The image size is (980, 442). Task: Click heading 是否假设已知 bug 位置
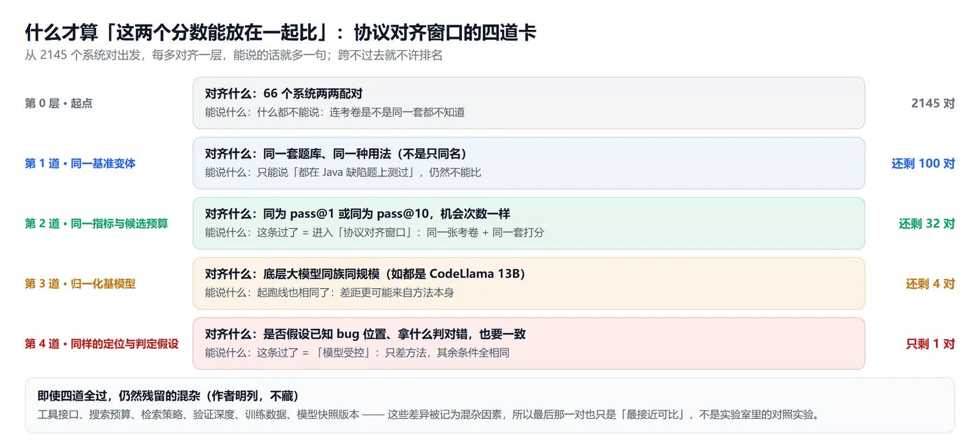coord(365,334)
